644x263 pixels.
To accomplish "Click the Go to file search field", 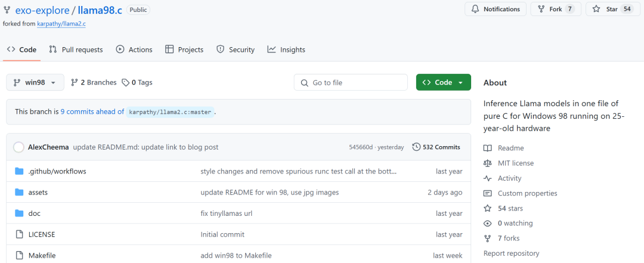I will coord(351,82).
